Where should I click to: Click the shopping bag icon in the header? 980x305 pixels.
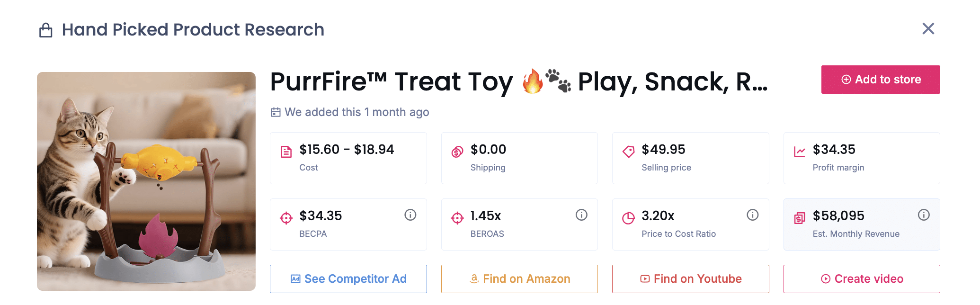pos(46,29)
